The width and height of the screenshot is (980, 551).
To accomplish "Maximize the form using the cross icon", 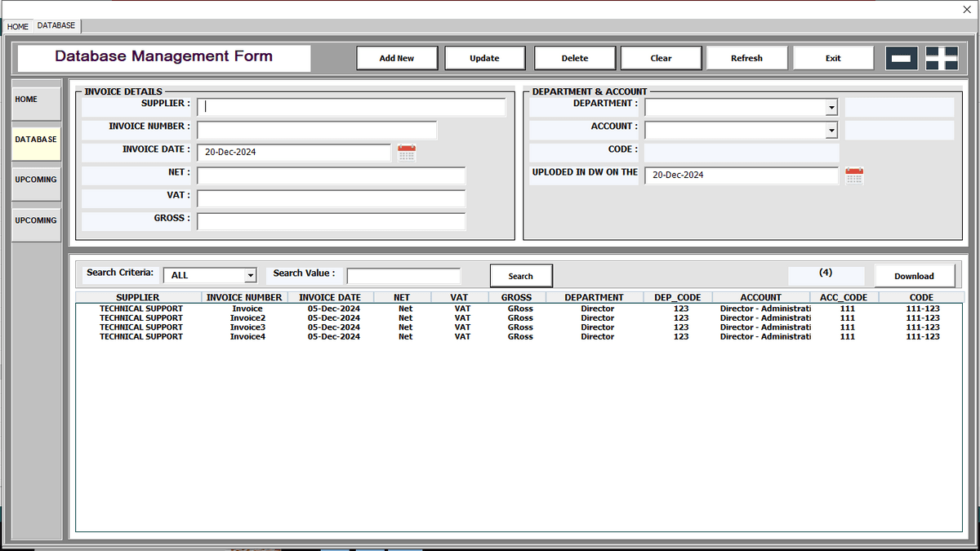I will pos(943,57).
